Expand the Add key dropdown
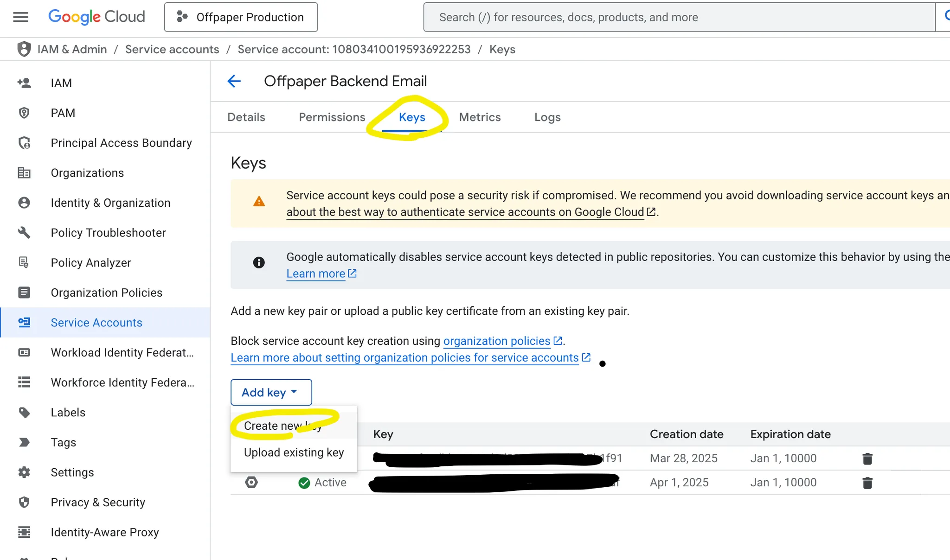This screenshot has width=950, height=560. 271,393
